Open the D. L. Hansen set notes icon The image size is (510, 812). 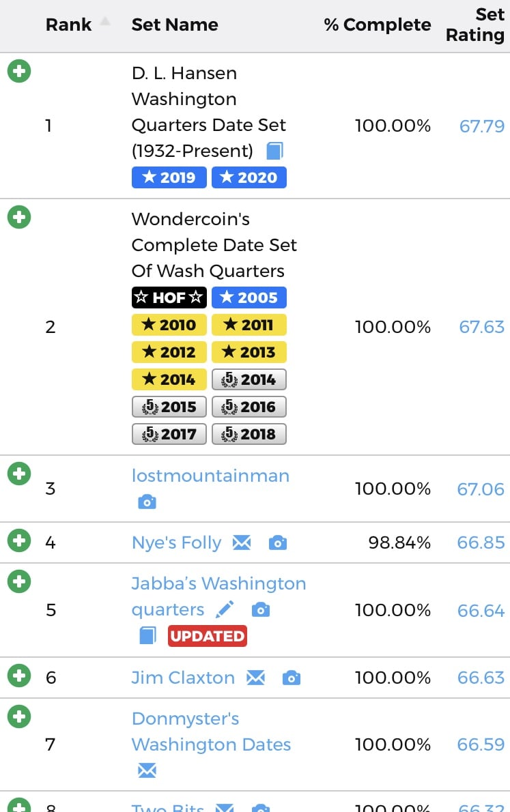(274, 150)
